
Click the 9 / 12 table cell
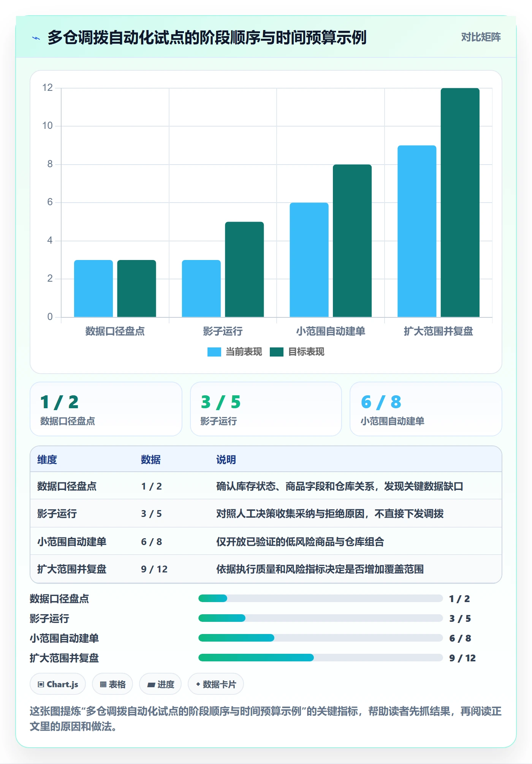coord(154,569)
